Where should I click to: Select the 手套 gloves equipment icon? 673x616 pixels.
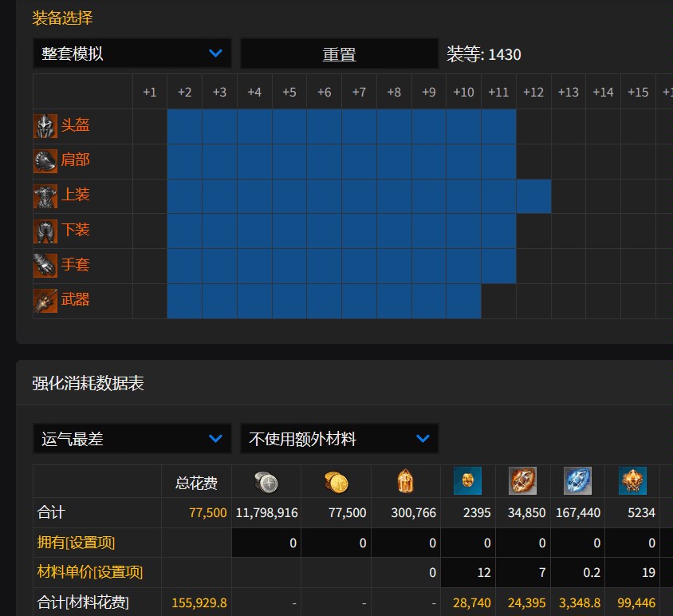(45, 265)
